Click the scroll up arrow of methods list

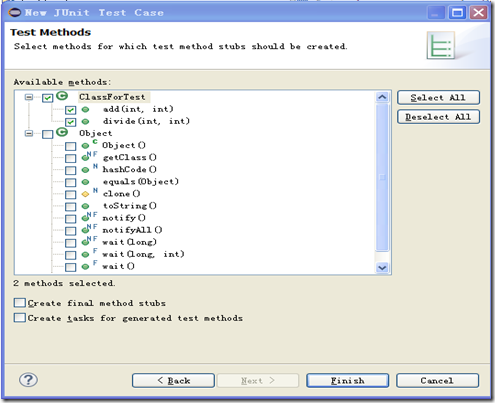[x=382, y=97]
